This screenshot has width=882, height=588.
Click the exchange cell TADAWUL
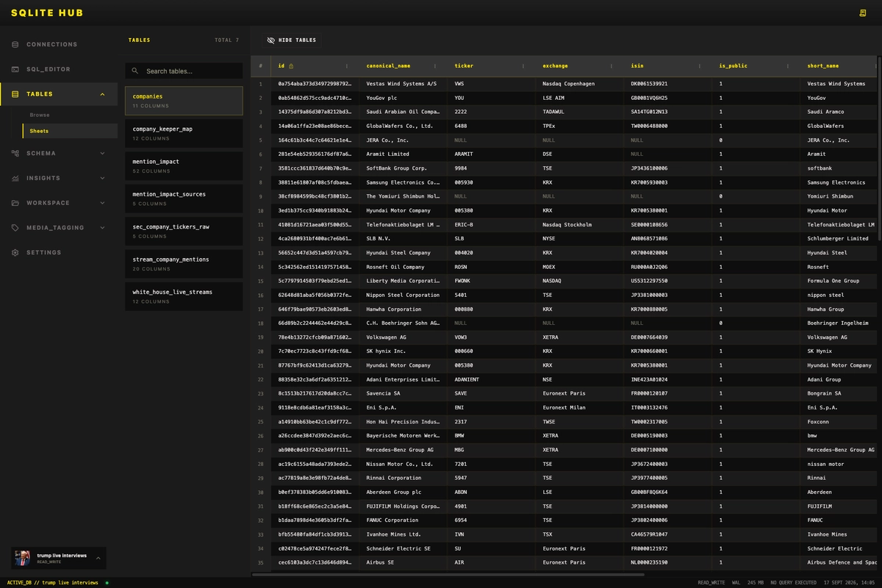pyautogui.click(x=579, y=112)
